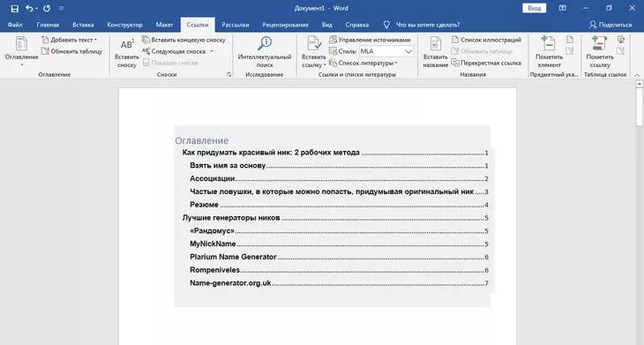Click Перекрестная ссылка

pos(486,63)
